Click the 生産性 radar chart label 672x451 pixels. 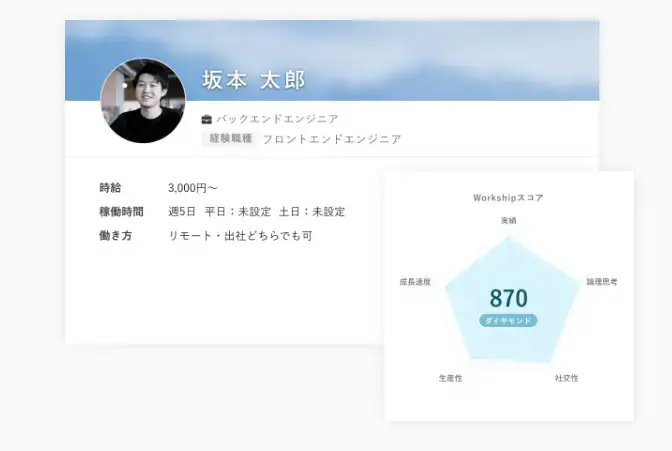click(450, 378)
